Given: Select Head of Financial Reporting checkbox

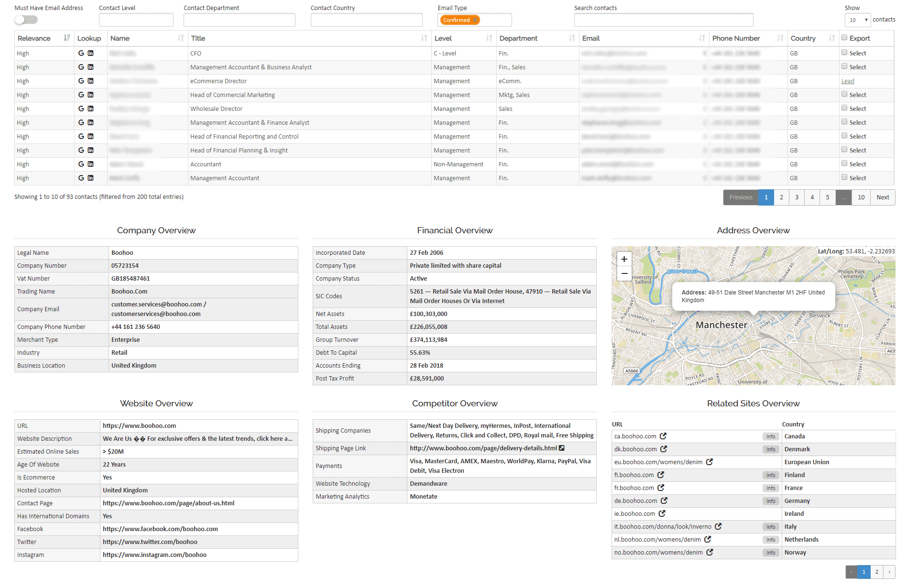Looking at the screenshot, I should (x=844, y=136).
